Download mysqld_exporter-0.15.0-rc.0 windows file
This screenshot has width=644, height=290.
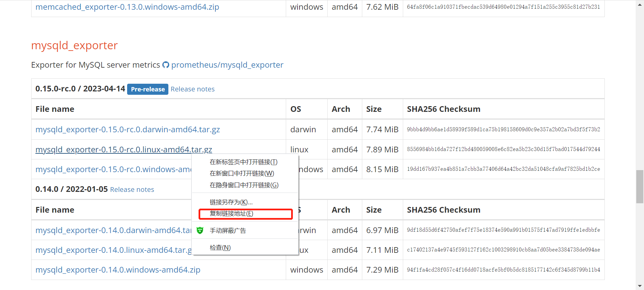(113, 169)
